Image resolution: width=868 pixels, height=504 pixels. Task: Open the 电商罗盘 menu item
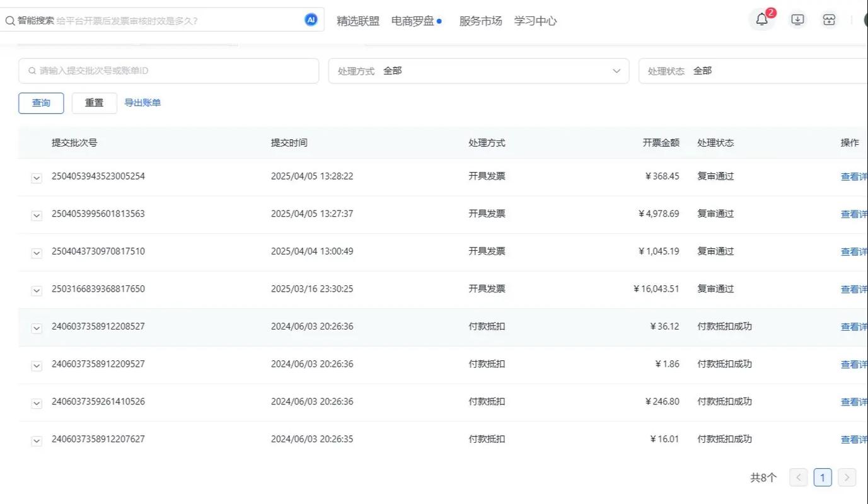pyautogui.click(x=410, y=20)
